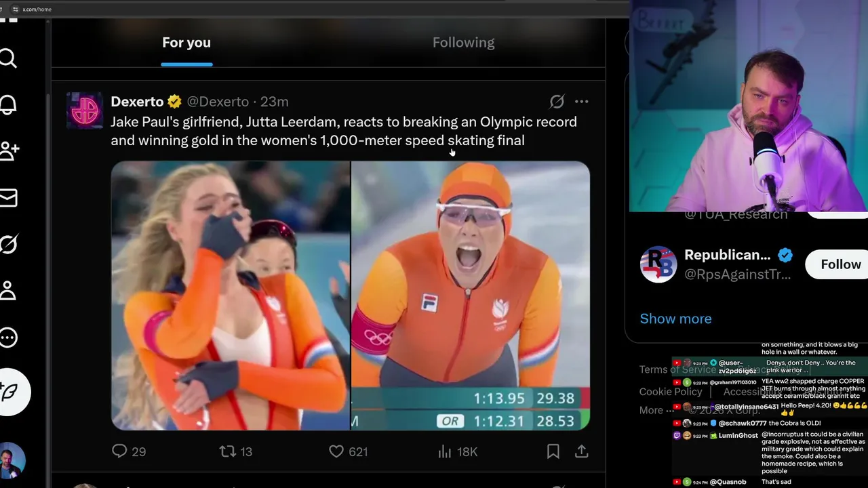Open Dexerto profile avatar
868x488 pixels.
click(85, 110)
